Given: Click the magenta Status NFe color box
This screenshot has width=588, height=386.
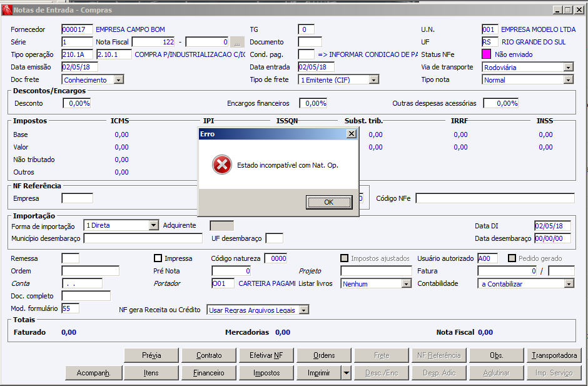Looking at the screenshot, I should click(x=486, y=54).
